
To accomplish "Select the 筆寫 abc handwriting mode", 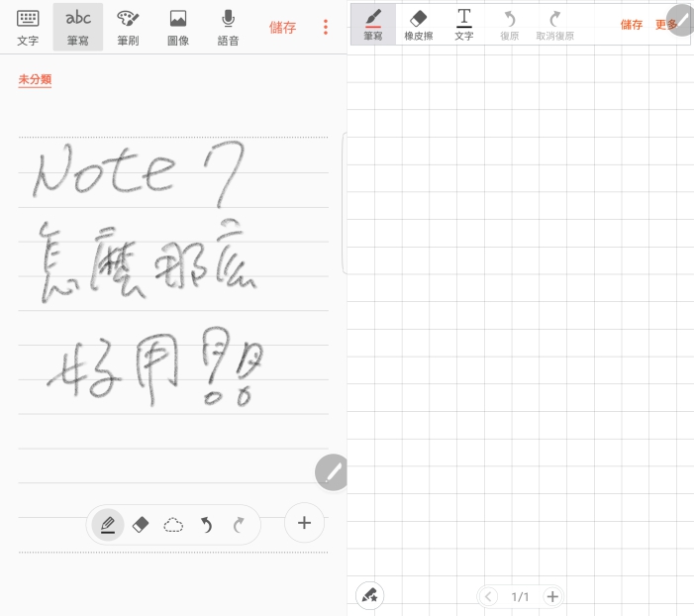I will (78, 28).
